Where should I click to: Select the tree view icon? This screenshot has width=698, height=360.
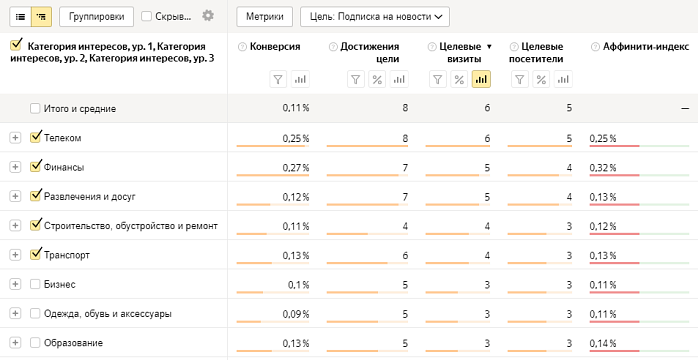click(41, 17)
